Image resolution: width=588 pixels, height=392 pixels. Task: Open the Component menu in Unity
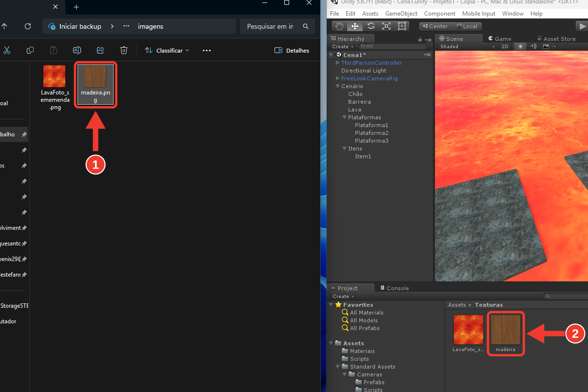440,14
